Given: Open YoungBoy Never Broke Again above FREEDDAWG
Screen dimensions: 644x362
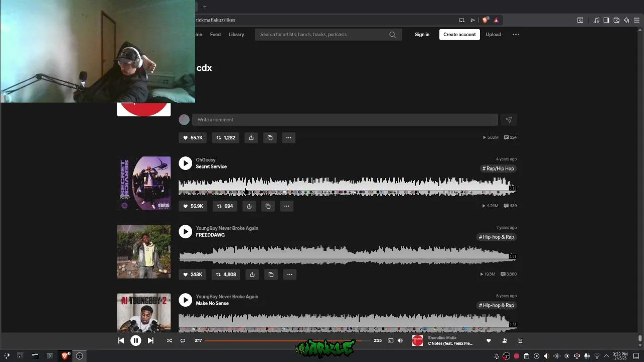Looking at the screenshot, I should click(x=227, y=228).
